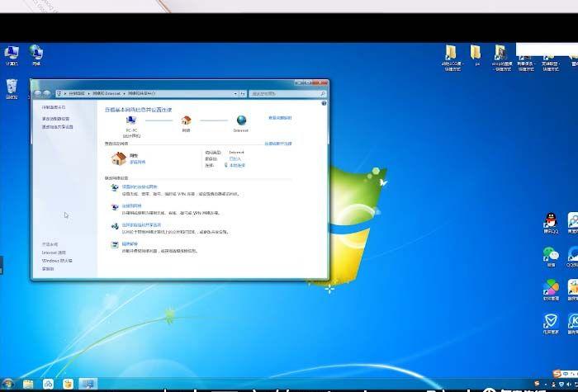Click Choose homegroup and sharing options link
578x392 pixels.
pyautogui.click(x=141, y=224)
